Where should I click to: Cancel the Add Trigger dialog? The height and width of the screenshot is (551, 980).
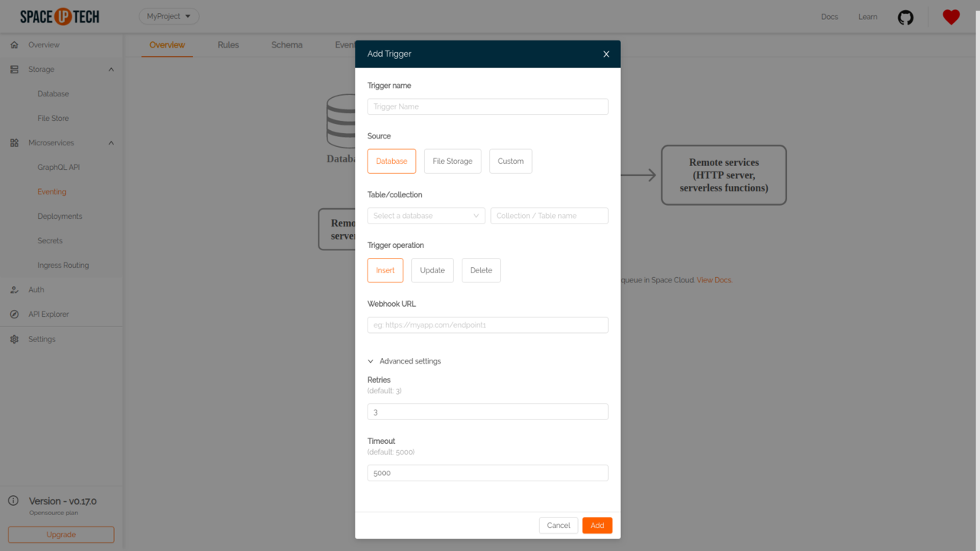click(x=558, y=525)
